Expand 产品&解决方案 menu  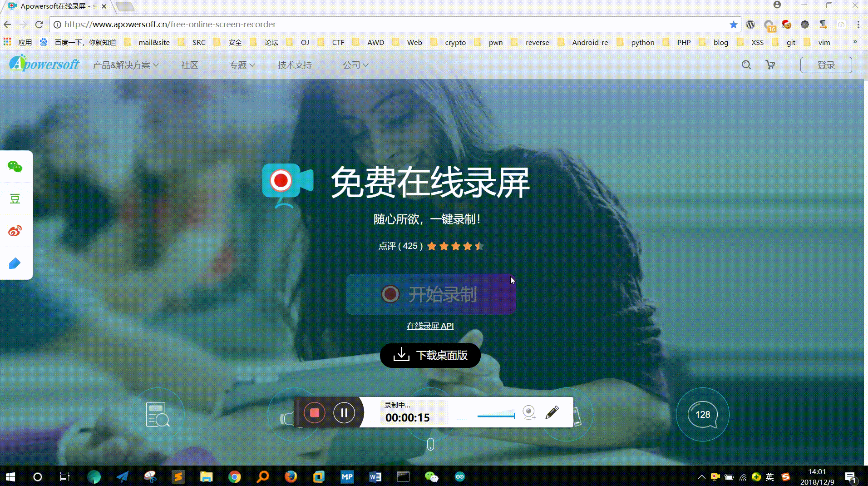pos(126,65)
